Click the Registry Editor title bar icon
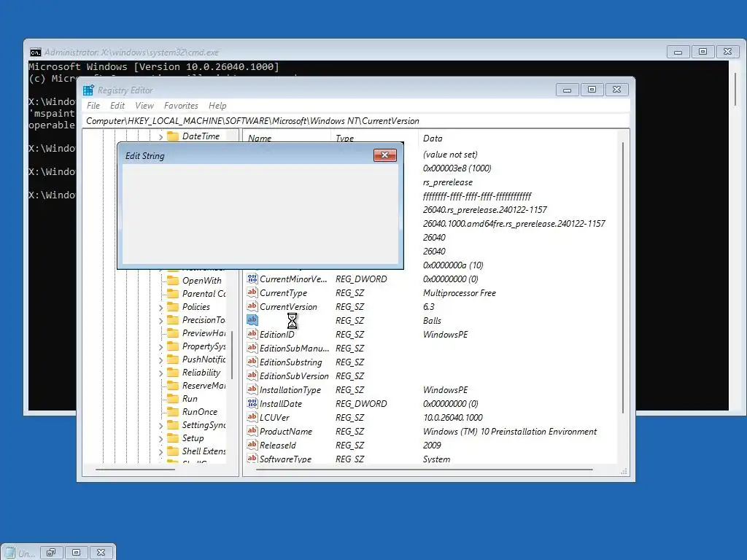 [88, 90]
